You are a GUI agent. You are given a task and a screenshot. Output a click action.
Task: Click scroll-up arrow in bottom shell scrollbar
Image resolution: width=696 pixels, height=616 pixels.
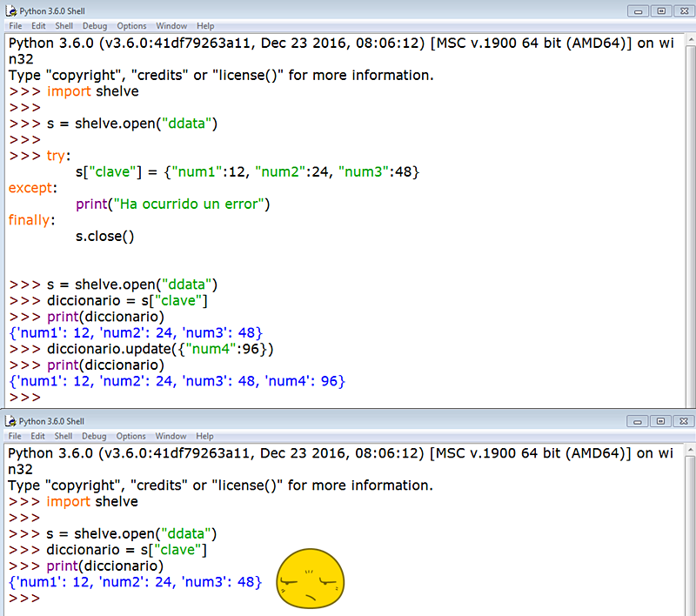coord(690,450)
